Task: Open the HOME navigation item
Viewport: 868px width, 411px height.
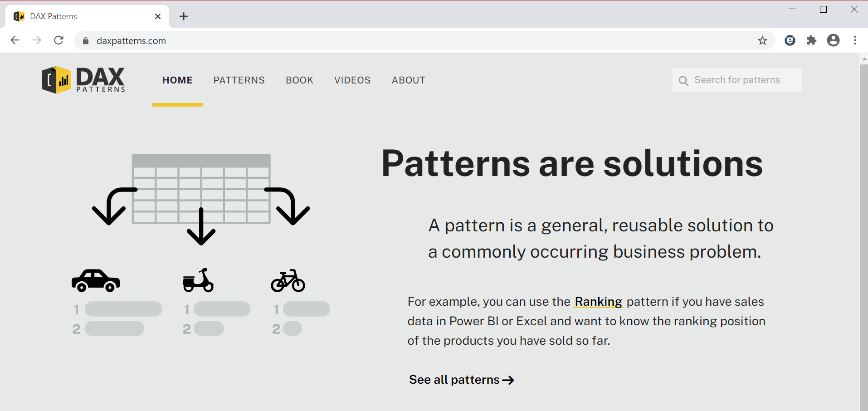Action: click(x=177, y=80)
